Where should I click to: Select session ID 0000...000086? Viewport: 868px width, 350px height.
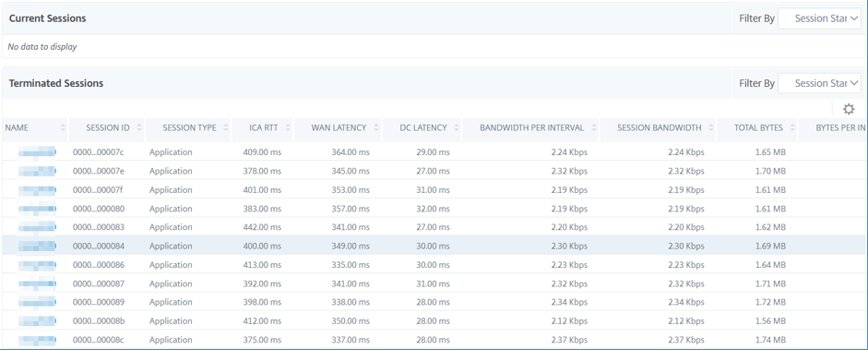pyautogui.click(x=99, y=265)
